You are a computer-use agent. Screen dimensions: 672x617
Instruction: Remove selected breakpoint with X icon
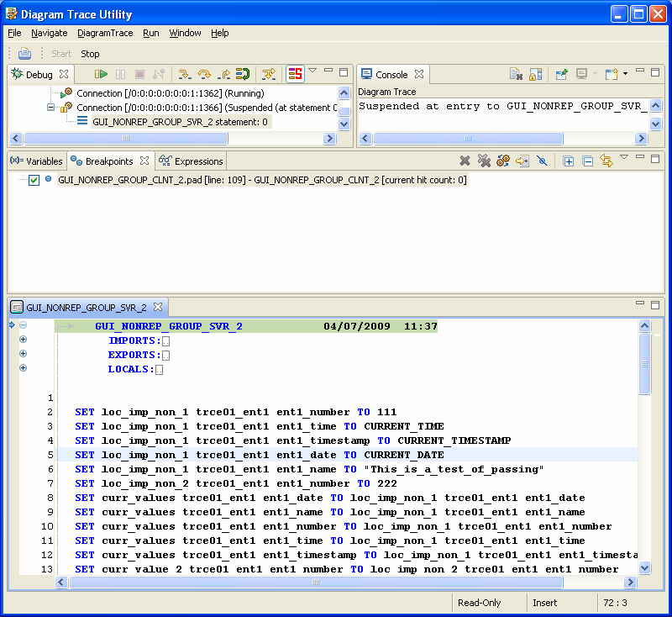click(465, 161)
